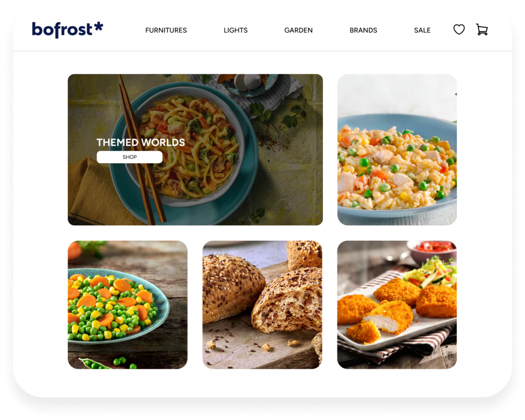Open the breaded chicken nuggets image
This screenshot has width=525, height=420.
397,305
